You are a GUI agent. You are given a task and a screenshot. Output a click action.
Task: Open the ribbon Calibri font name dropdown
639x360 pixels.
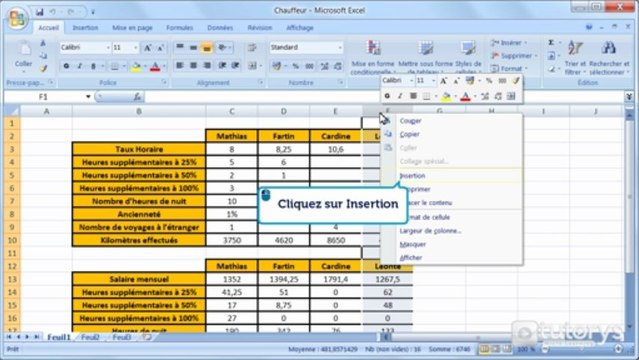point(108,48)
